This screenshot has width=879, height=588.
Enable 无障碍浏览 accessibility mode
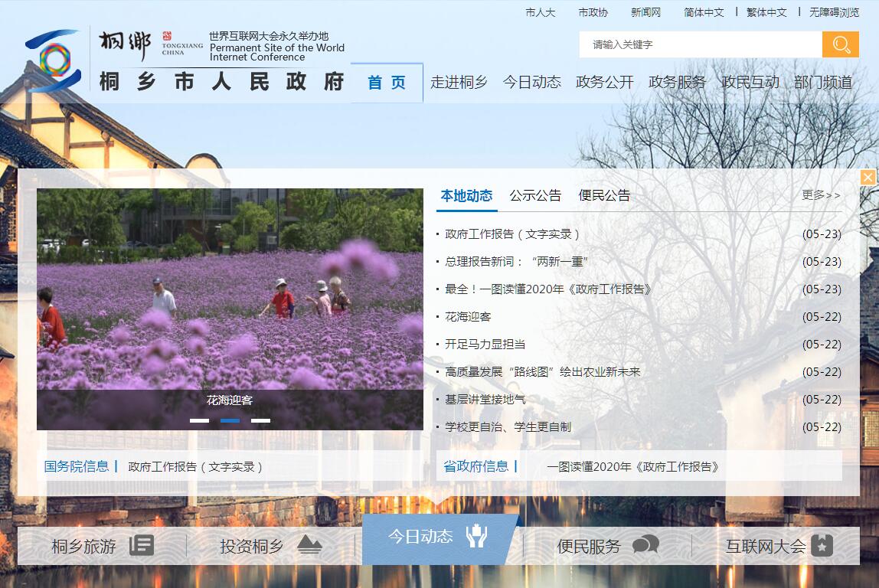click(834, 12)
